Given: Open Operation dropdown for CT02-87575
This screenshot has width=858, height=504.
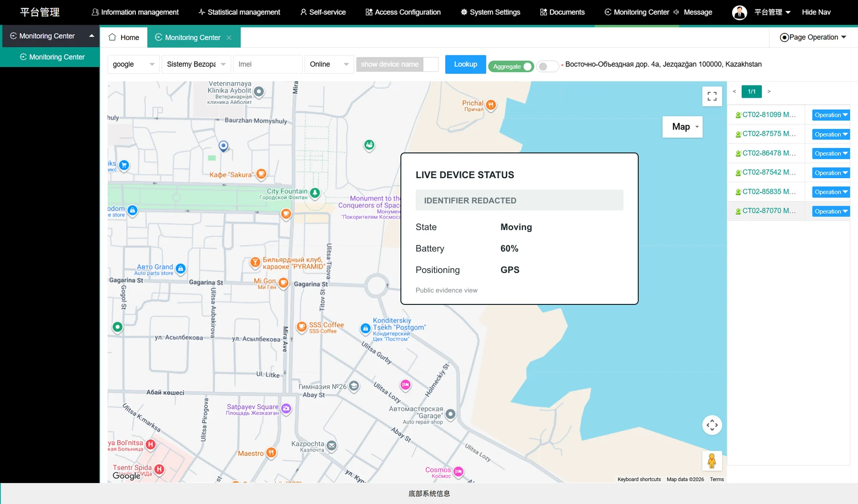Looking at the screenshot, I should tap(831, 134).
